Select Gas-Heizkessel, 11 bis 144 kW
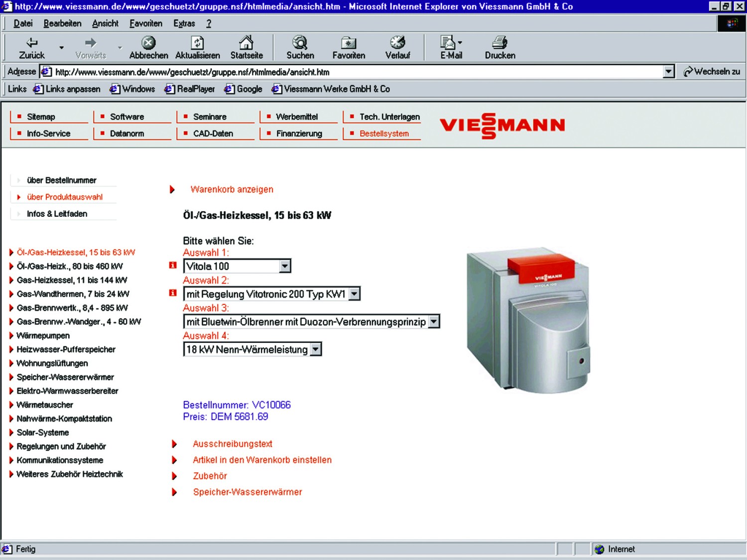 point(72,280)
